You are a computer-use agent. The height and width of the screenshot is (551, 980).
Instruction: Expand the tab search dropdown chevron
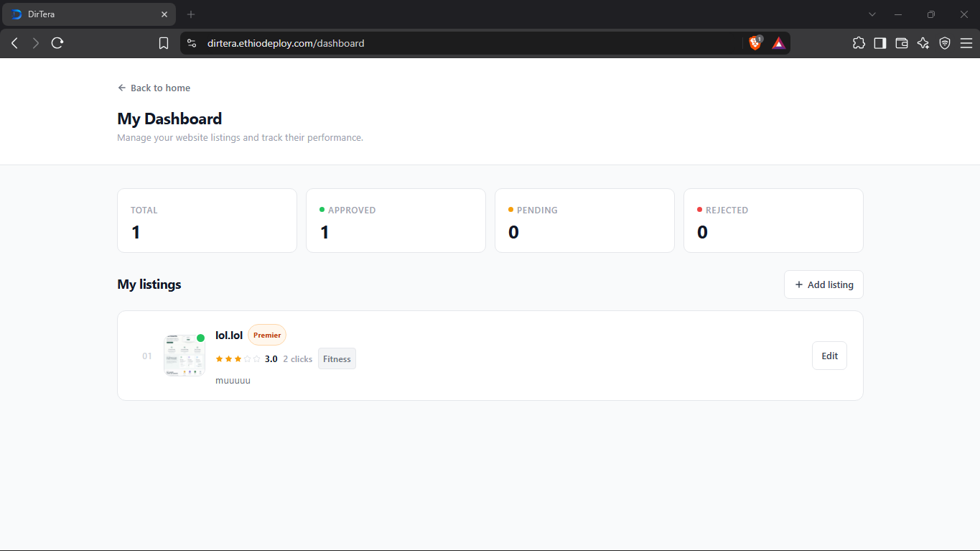click(x=872, y=14)
